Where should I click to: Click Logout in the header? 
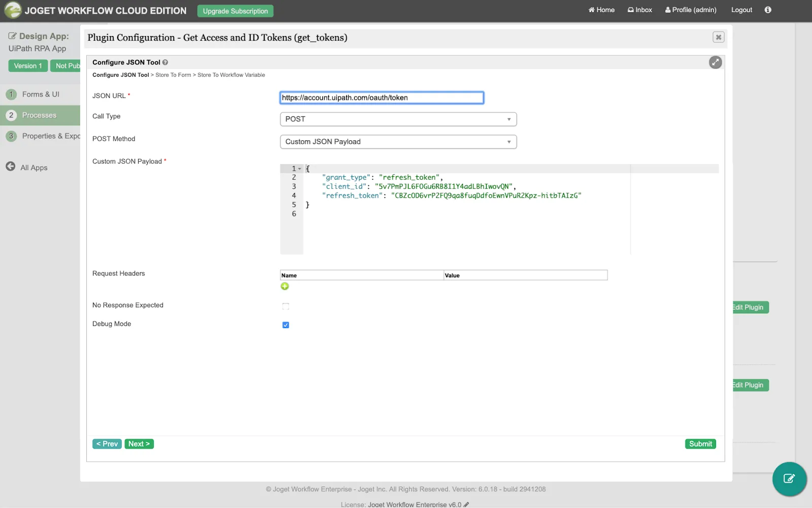point(741,10)
